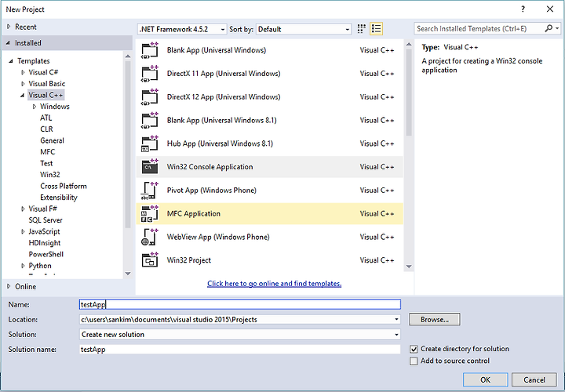Expand the Python node arrow
The width and height of the screenshot is (565, 392).
(23, 266)
